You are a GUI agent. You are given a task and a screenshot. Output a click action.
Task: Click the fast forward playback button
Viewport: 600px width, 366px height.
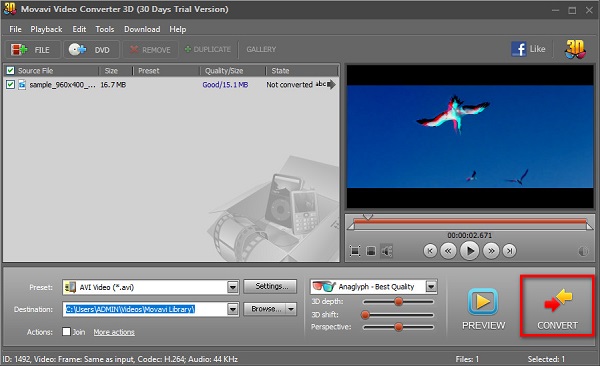491,251
